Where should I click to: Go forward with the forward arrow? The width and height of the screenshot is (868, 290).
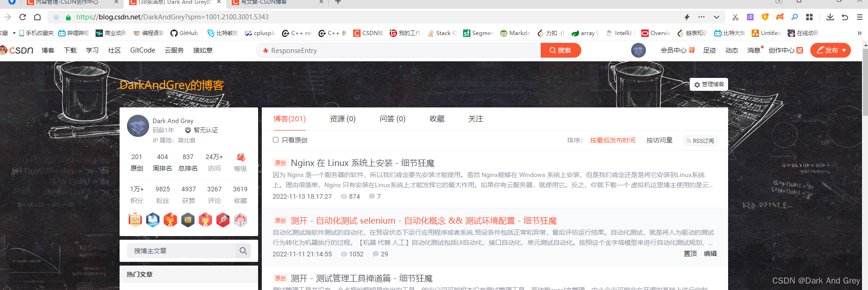click(x=8, y=17)
